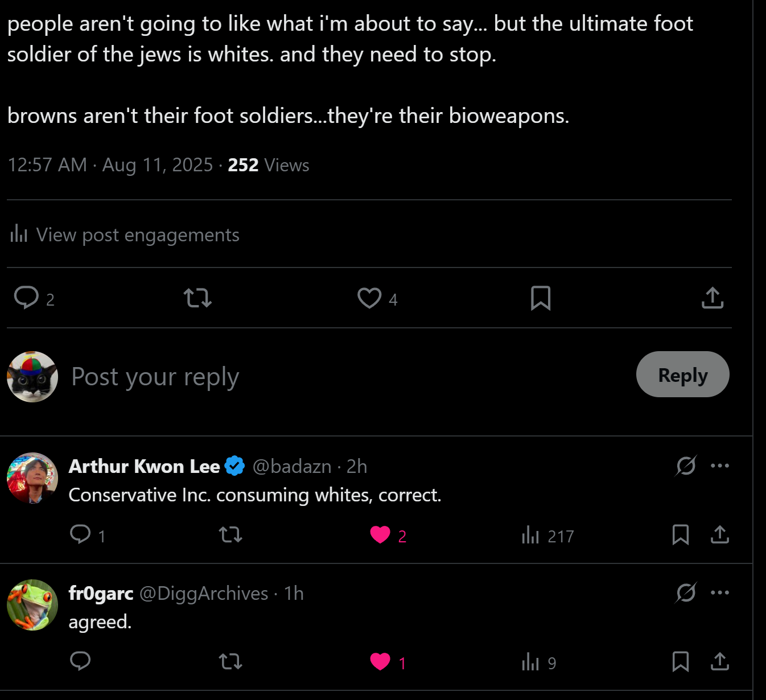The height and width of the screenshot is (700, 766).
Task: Open @badazn profile handle
Action: (292, 466)
